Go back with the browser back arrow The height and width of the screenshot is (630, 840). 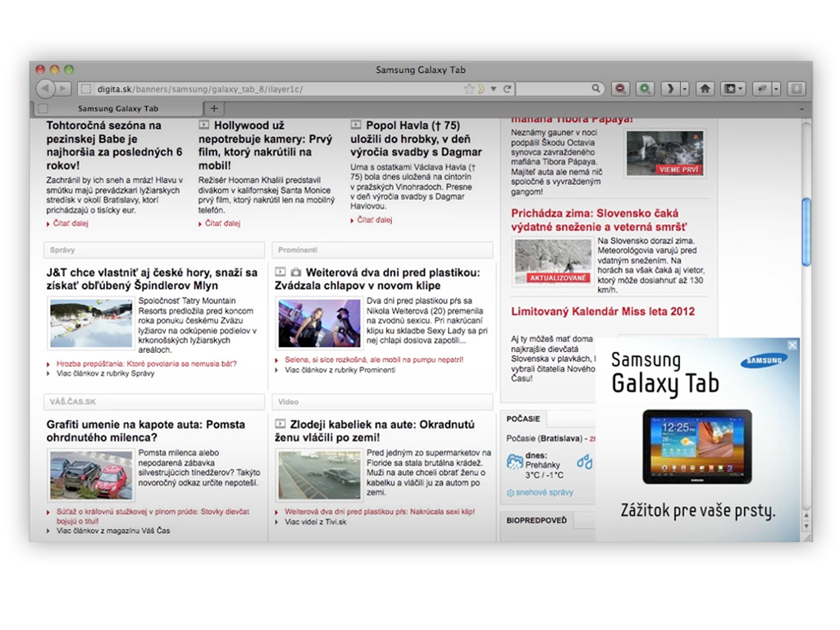[46, 89]
